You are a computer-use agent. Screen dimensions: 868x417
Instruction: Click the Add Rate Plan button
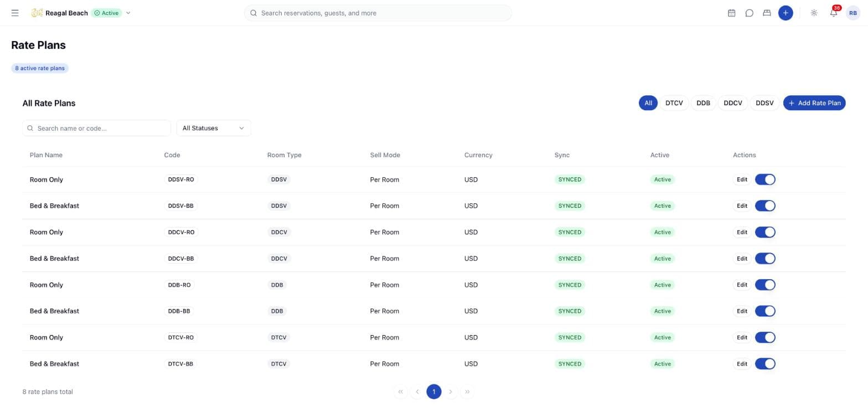(x=814, y=103)
